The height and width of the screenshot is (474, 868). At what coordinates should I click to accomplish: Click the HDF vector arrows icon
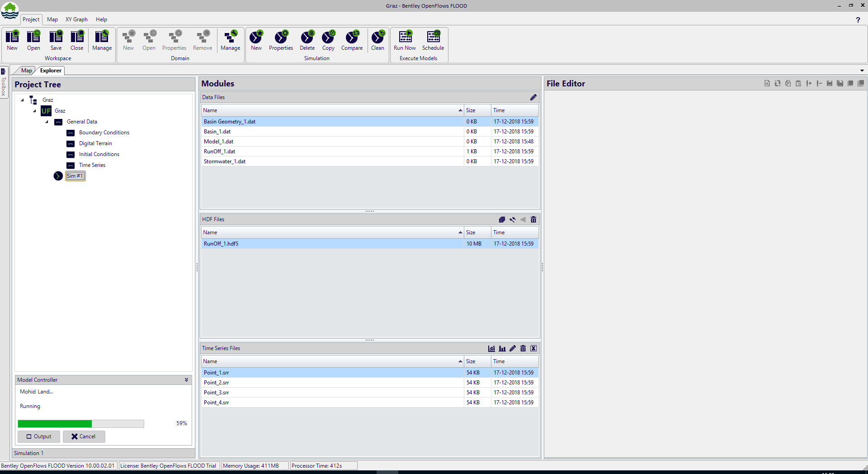pos(513,219)
